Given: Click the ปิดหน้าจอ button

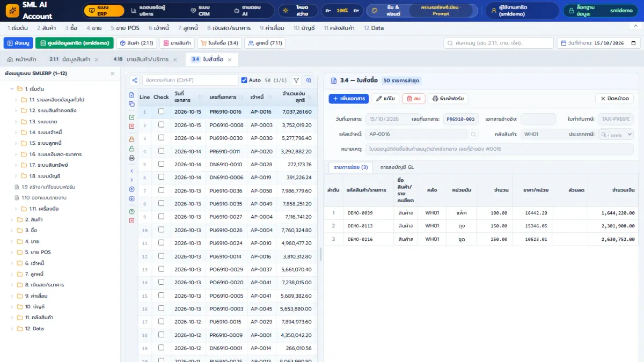Looking at the screenshot, I should pos(614,99).
